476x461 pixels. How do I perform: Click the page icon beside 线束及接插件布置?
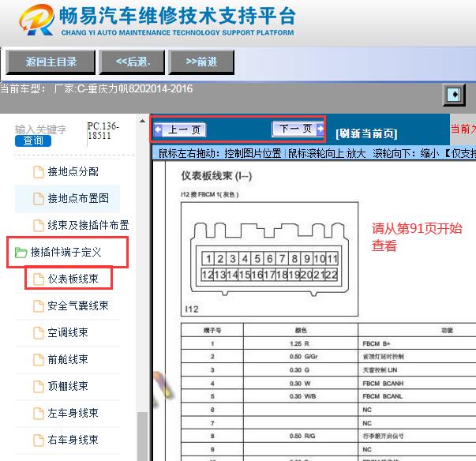coord(38,226)
